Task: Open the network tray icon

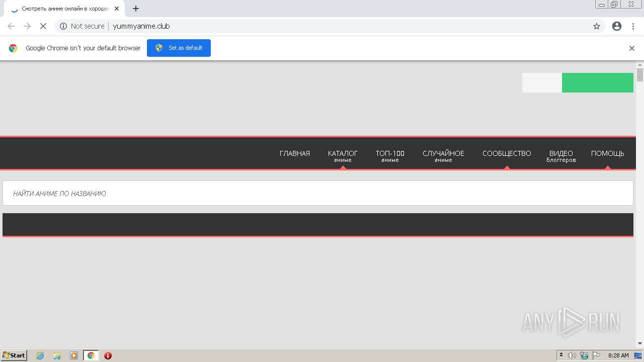Action: [x=584, y=355]
